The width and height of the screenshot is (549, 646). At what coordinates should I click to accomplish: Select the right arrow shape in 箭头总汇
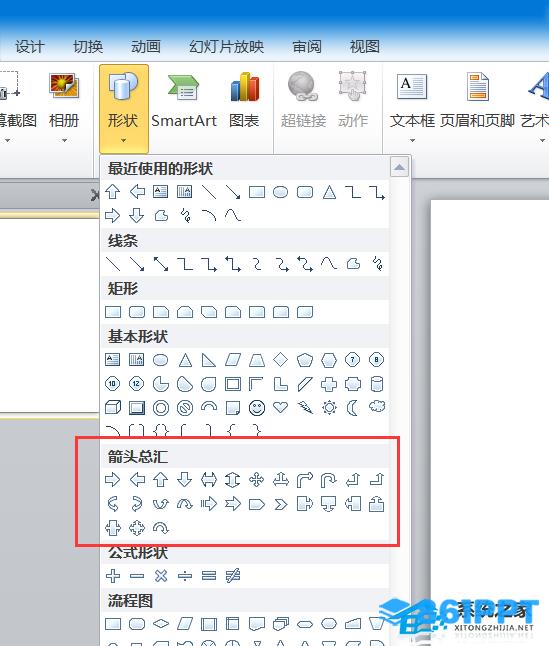pos(112,480)
